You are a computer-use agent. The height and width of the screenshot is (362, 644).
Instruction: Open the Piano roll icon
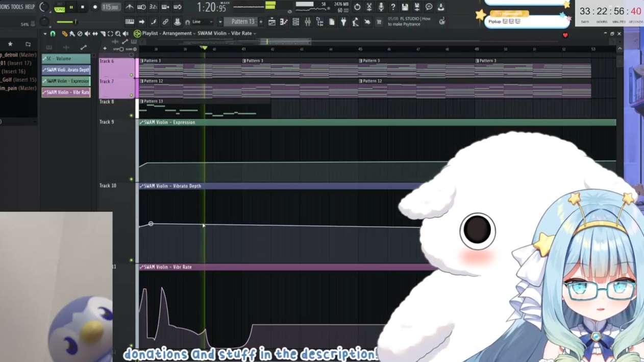pyautogui.click(x=284, y=22)
